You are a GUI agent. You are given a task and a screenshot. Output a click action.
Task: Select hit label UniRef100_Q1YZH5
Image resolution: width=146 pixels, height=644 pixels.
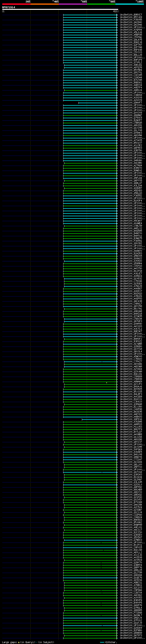coord(131,447)
